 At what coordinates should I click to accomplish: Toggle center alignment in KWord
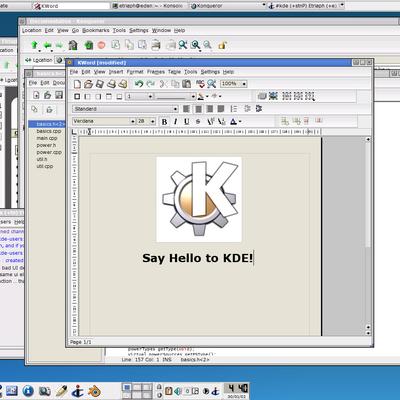click(x=198, y=109)
